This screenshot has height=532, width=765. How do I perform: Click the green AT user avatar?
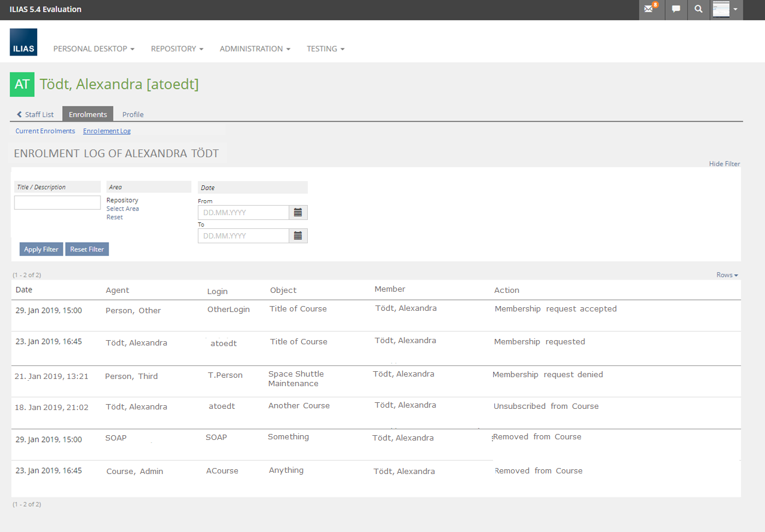(x=22, y=84)
